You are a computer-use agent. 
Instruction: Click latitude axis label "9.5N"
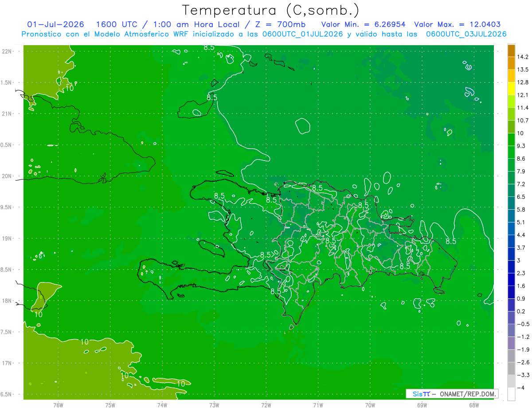click(7, 207)
